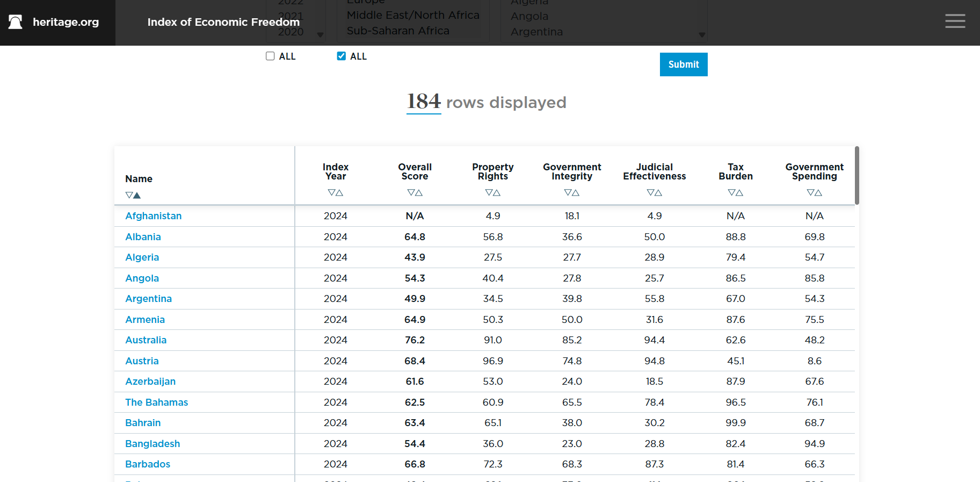Viewport: 980px width, 482px height.
Task: Open the Australia country page
Action: [x=146, y=340]
